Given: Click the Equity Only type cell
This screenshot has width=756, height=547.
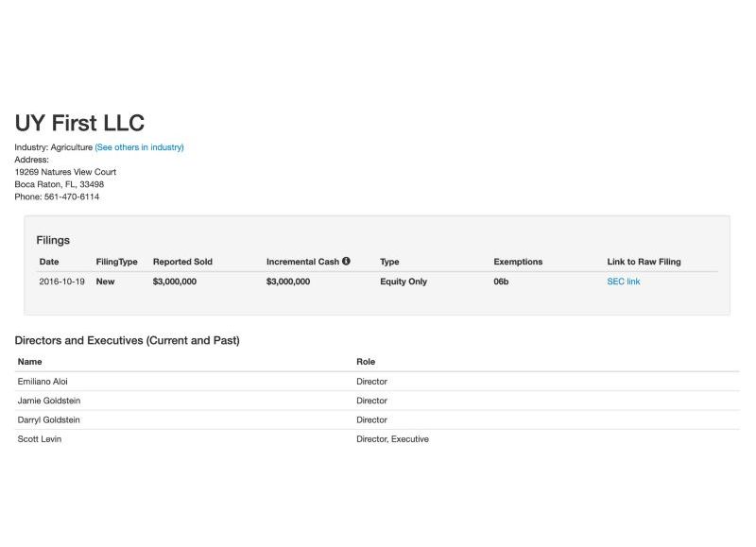Looking at the screenshot, I should pos(404,282).
